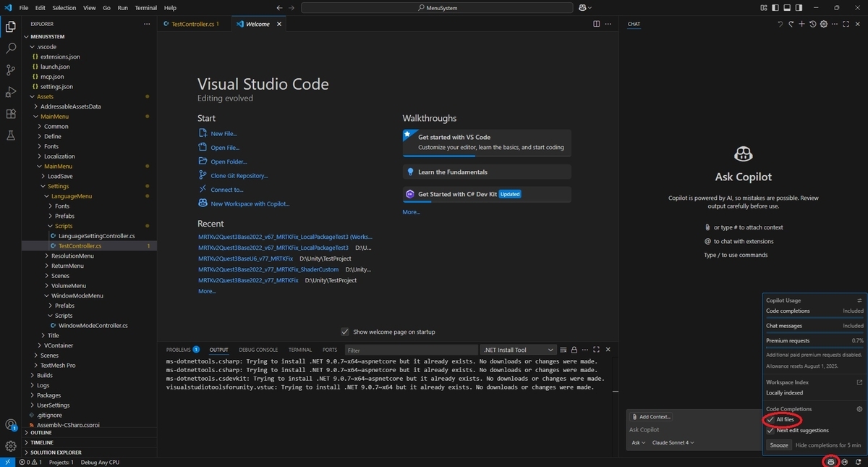The image size is (868, 467).
Task: Open notifications bell in status bar
Action: 858,461
